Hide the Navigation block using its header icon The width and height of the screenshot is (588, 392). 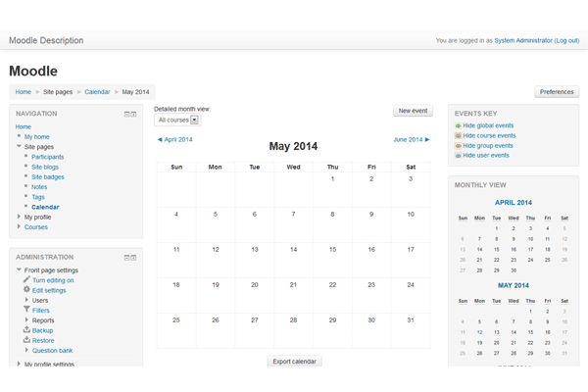(x=127, y=115)
